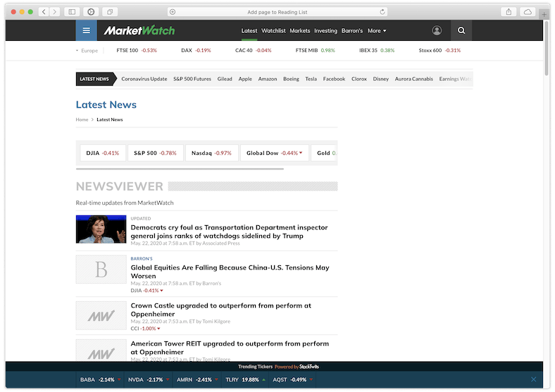Click the IBEX 35 index quote

pos(377,50)
